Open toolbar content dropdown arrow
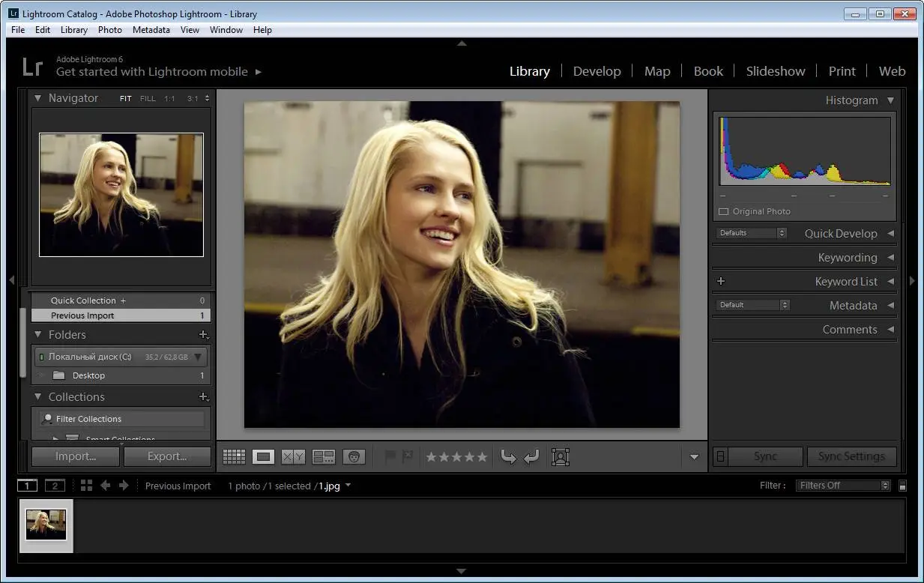 click(694, 457)
